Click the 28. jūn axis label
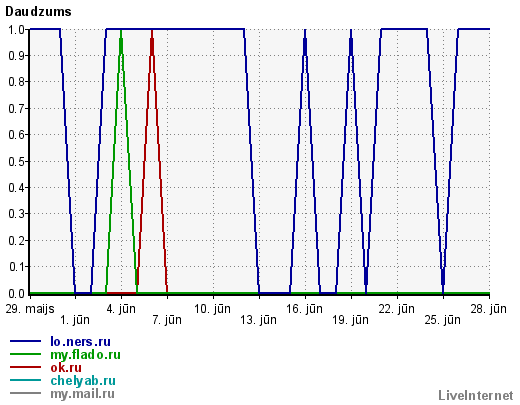 click(488, 309)
